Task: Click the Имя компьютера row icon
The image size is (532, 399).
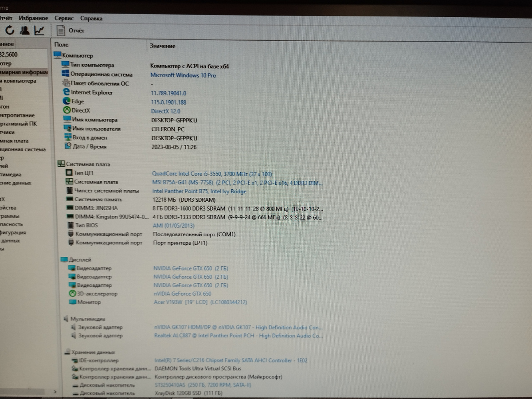Action: (x=67, y=119)
